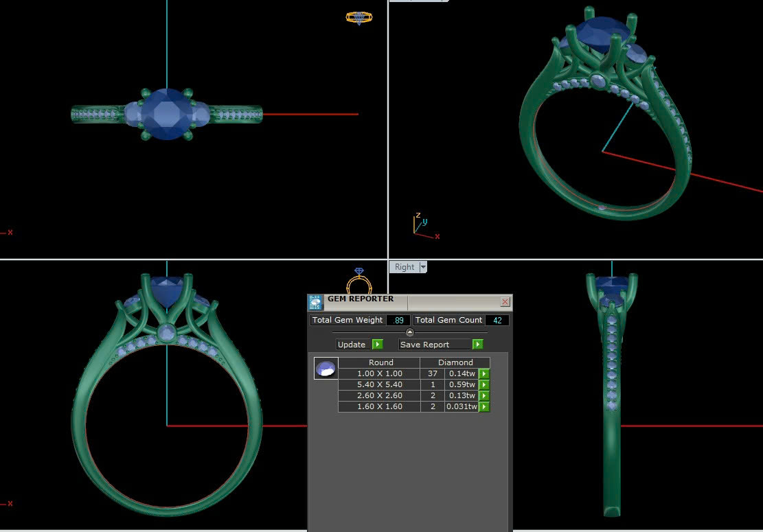This screenshot has height=532, width=763.
Task: Click the top-view ring orientation icon
Action: 359,18
